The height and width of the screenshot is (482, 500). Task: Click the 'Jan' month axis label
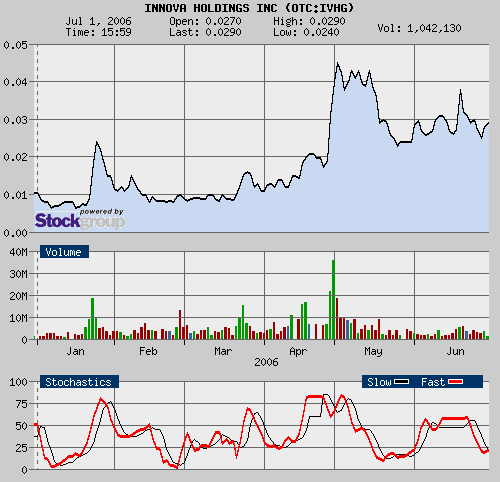tap(75, 351)
